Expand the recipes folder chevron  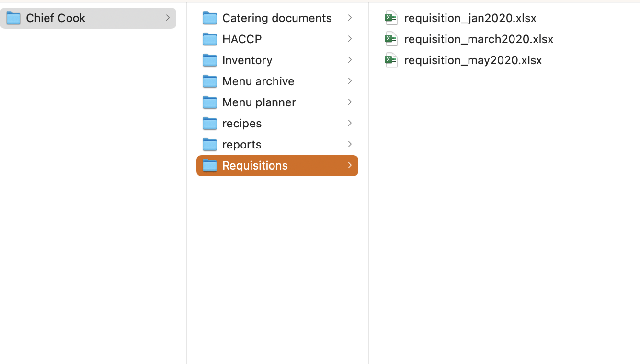click(350, 123)
